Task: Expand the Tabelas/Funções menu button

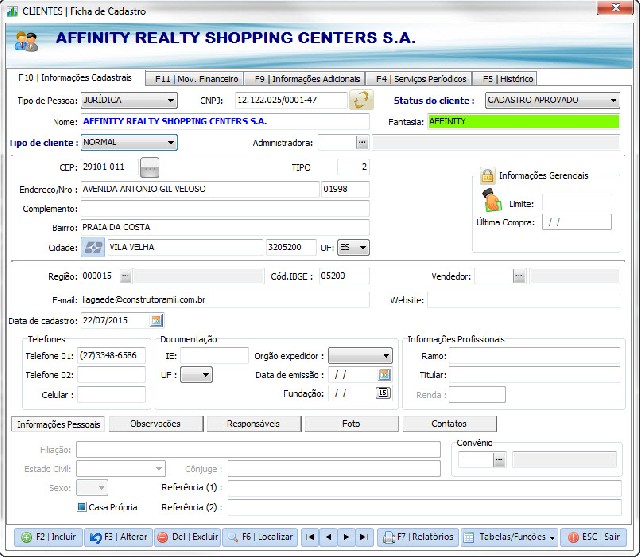Action: pyautogui.click(x=509, y=537)
